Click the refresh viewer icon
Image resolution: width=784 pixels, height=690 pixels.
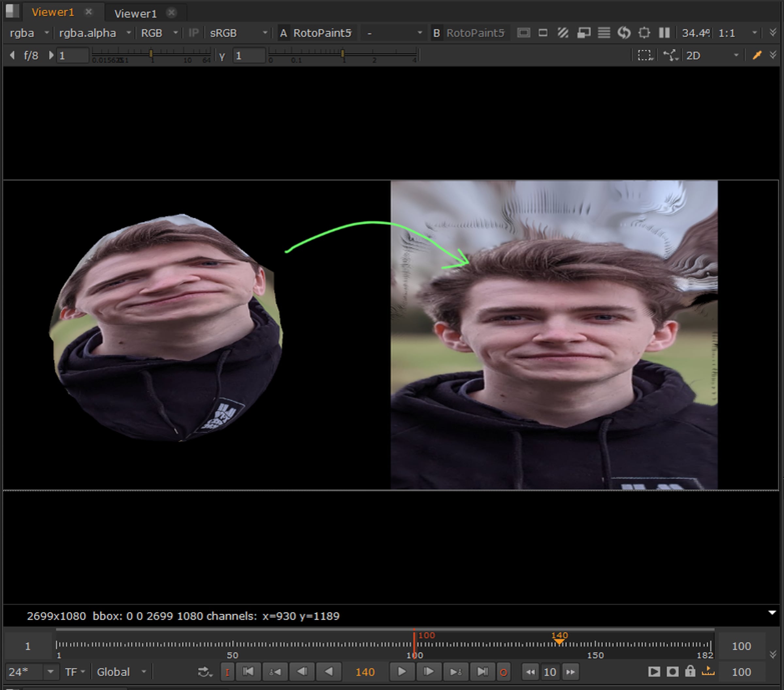click(624, 33)
